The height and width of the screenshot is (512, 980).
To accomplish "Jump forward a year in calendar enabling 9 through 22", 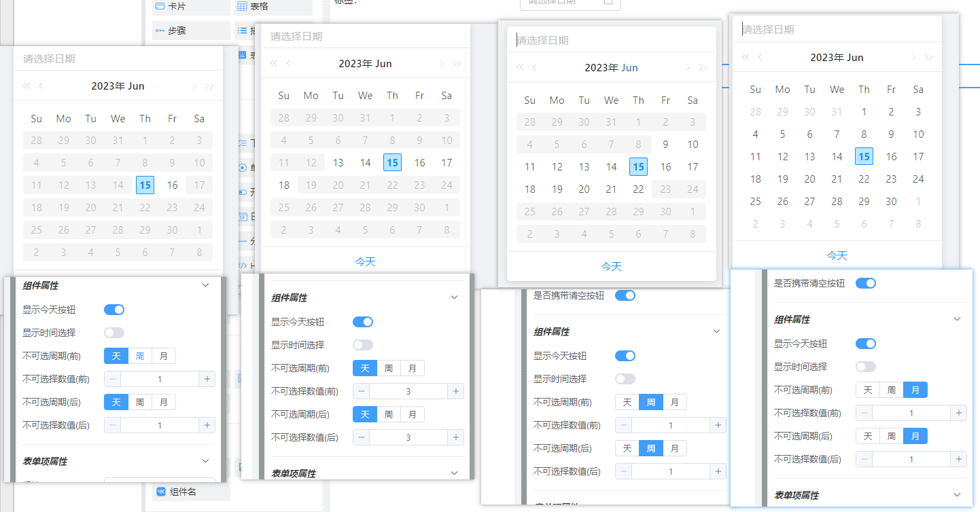I will (x=703, y=68).
